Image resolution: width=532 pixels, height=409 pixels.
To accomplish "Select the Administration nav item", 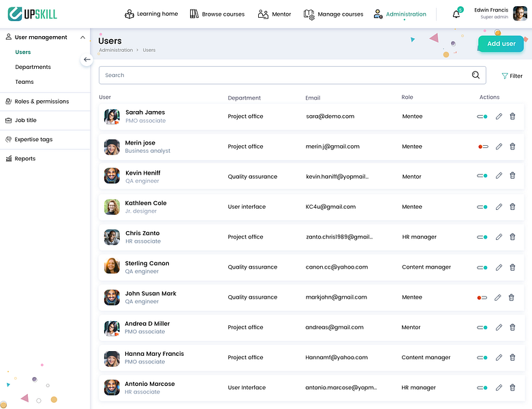I will 400,14.
